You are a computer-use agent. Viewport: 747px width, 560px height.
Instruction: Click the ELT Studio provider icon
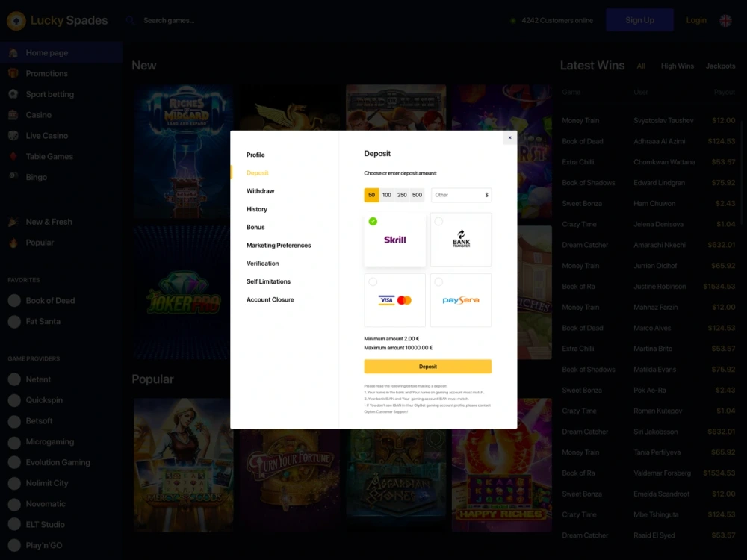[x=14, y=525]
